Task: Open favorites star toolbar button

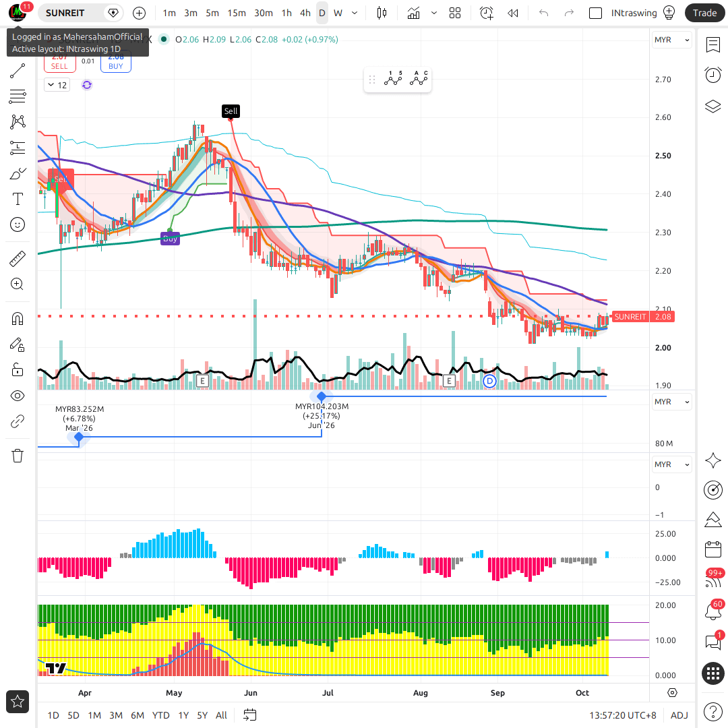Action: (17, 702)
